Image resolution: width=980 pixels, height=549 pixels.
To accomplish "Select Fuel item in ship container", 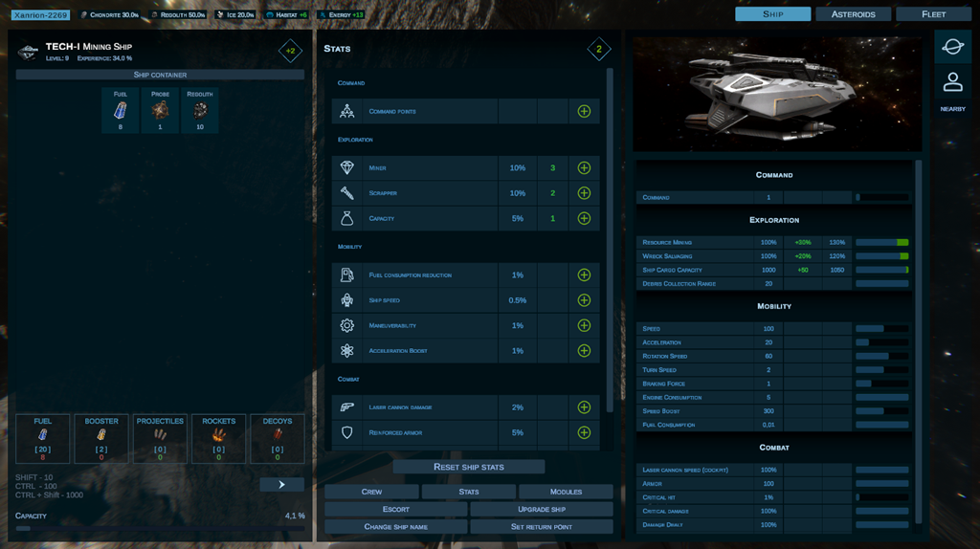I will click(120, 111).
